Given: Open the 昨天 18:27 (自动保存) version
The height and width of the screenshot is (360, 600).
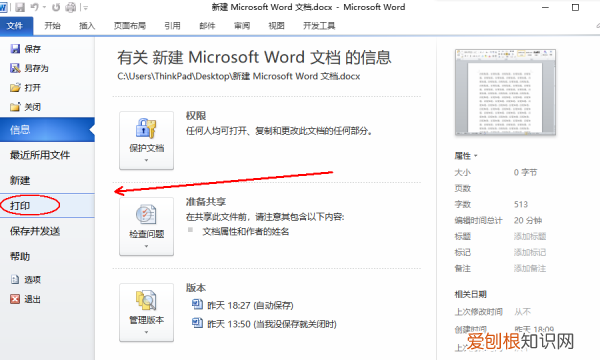Looking at the screenshot, I should coord(243,305).
